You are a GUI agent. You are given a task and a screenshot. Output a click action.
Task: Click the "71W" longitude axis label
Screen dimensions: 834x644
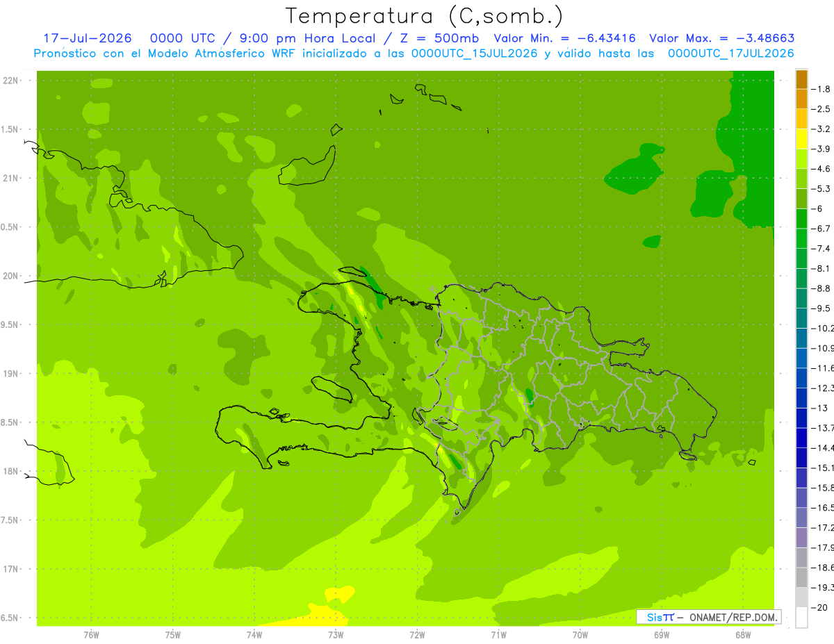click(x=498, y=635)
